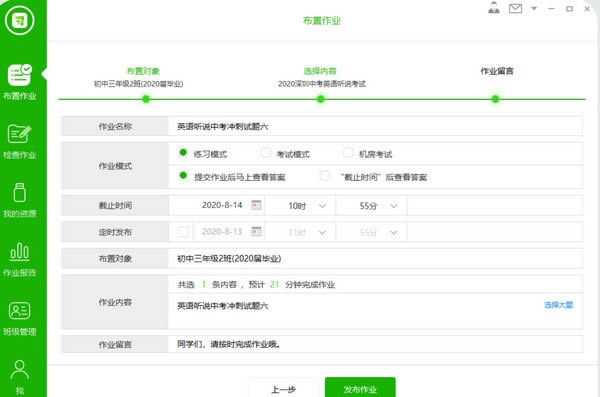The width and height of the screenshot is (600, 397).
Task: Open the mail envelope icon
Action: (x=515, y=8)
